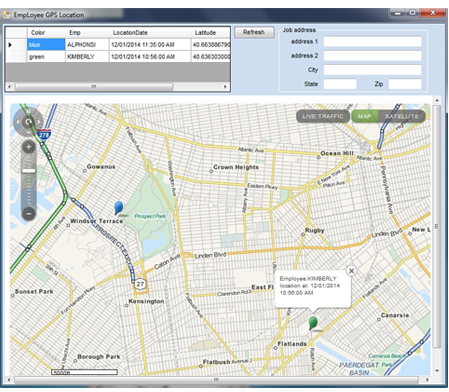Click the grid horizontal scrollbar thumb
449x392 pixels.
point(94,87)
